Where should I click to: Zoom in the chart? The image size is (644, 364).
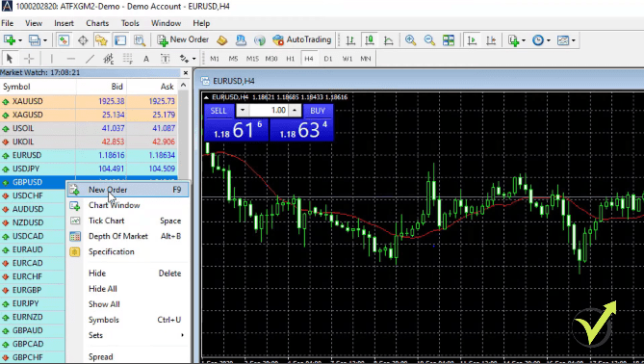pyautogui.click(x=410, y=39)
